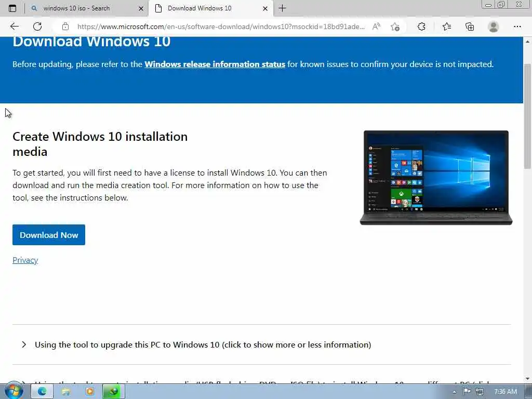Open Microsoft Edge in the taskbar
The image size is (532, 399).
[42, 392]
